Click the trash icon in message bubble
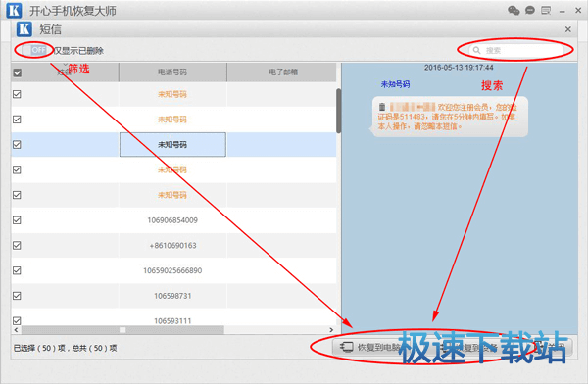Image resolution: width=588 pixels, height=384 pixels. pos(382,107)
